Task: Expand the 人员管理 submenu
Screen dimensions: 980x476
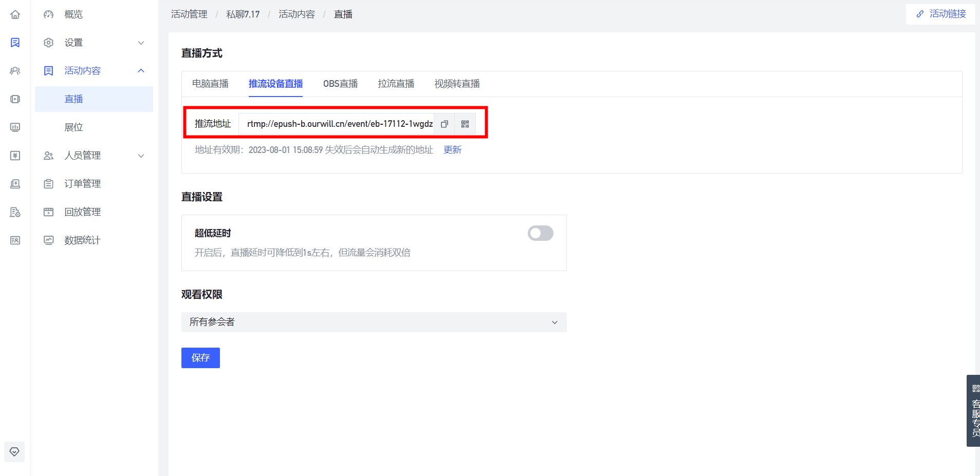Action: 141,156
